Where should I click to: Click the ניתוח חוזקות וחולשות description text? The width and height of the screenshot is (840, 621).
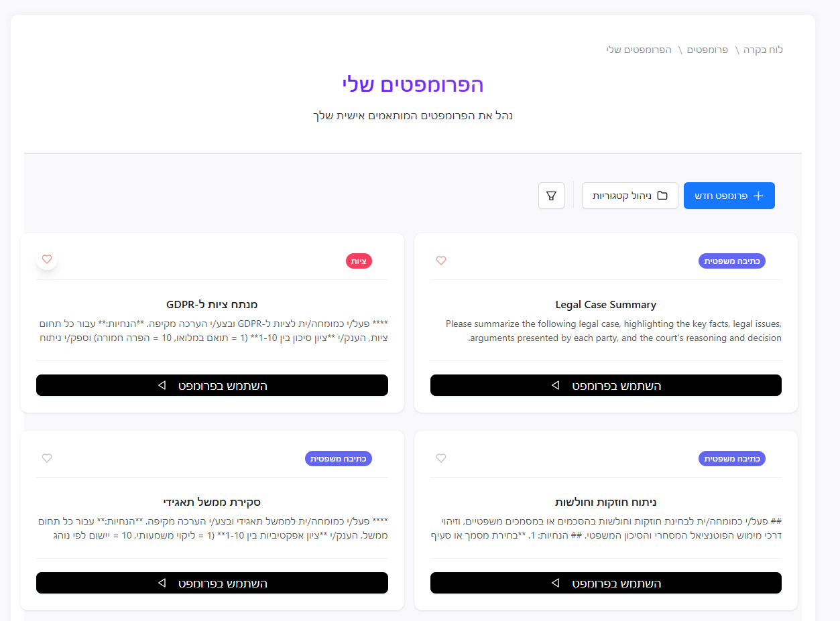pyautogui.click(x=605, y=529)
